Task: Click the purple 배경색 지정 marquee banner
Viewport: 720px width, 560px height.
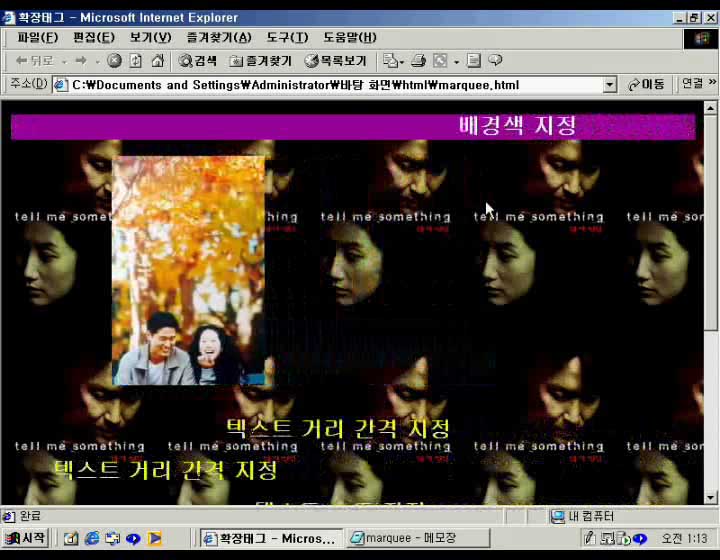Action: 353,126
